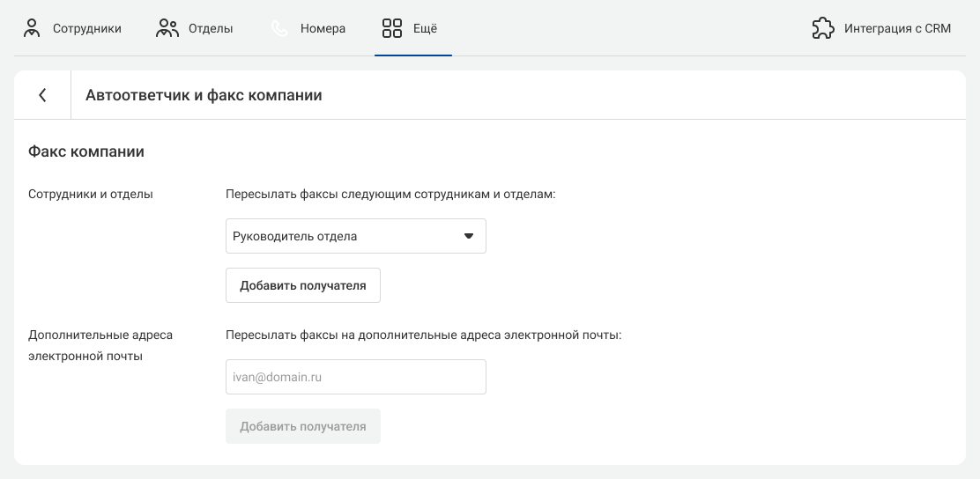980x479 pixels.
Task: Open the Номера tab label
Action: tap(323, 29)
